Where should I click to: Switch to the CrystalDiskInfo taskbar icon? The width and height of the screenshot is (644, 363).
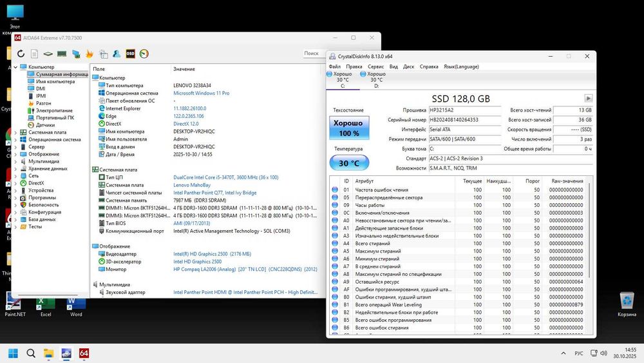click(66, 353)
